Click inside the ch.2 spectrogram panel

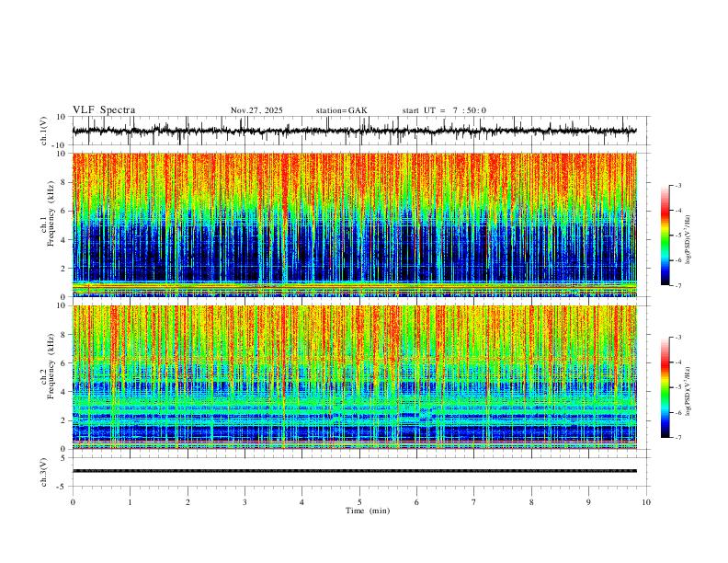[x=354, y=377]
